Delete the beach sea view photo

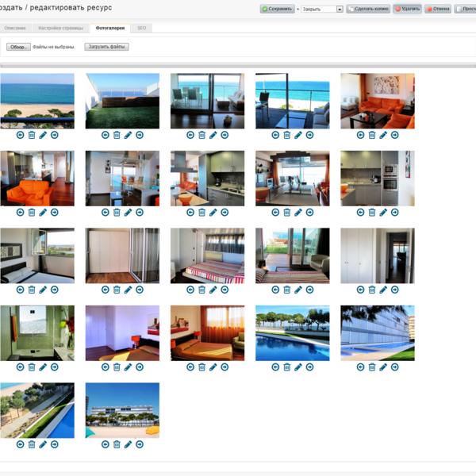(32, 135)
